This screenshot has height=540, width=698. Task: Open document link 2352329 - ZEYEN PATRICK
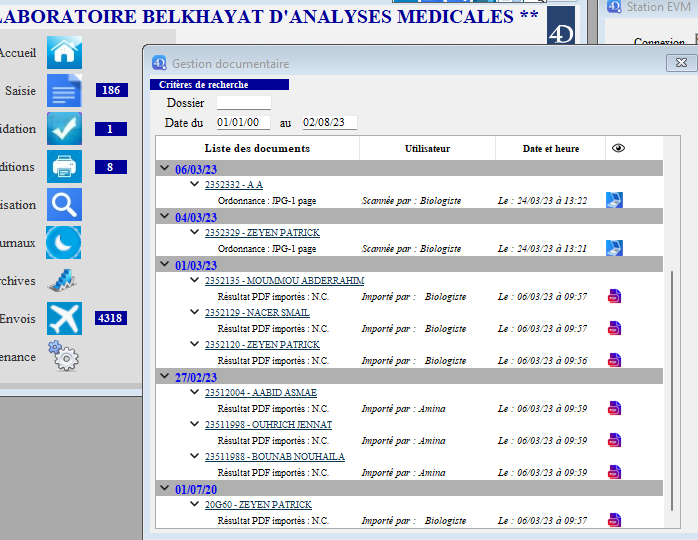point(262,233)
